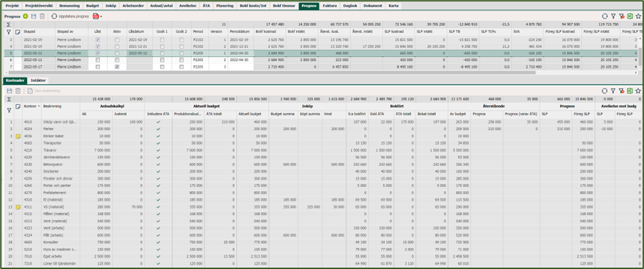Click sigma summation icon of Kostnader grid

[x=9, y=99]
